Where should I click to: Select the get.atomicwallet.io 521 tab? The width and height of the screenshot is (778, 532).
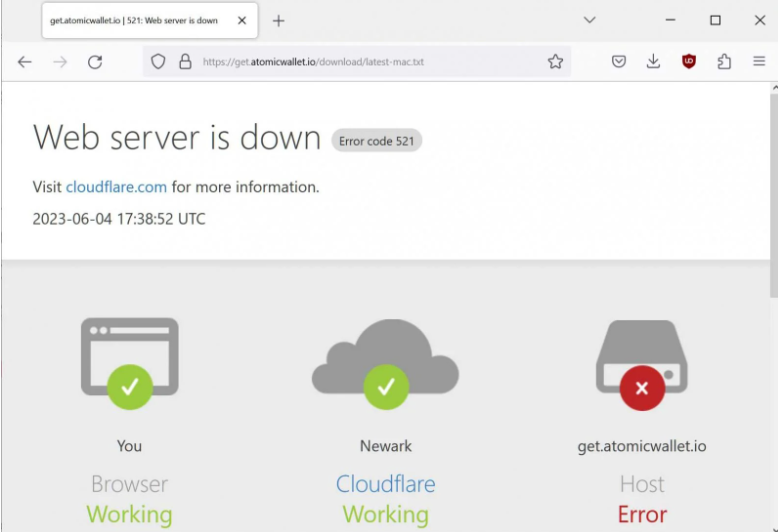tap(150, 20)
